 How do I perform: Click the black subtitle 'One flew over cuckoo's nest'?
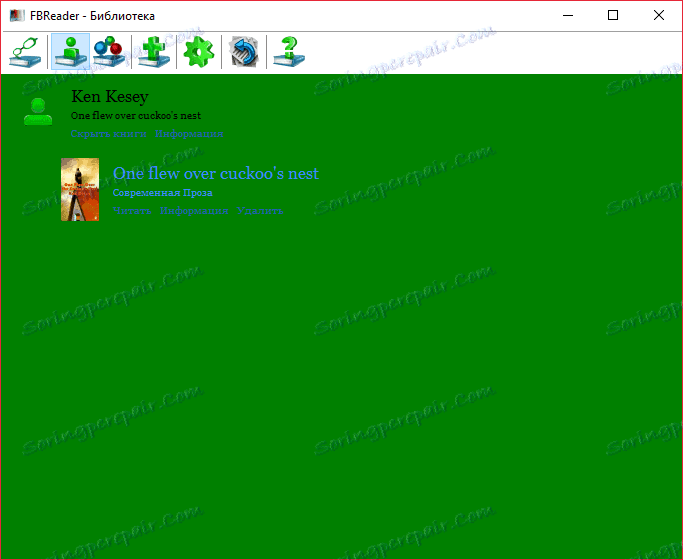pos(136,116)
